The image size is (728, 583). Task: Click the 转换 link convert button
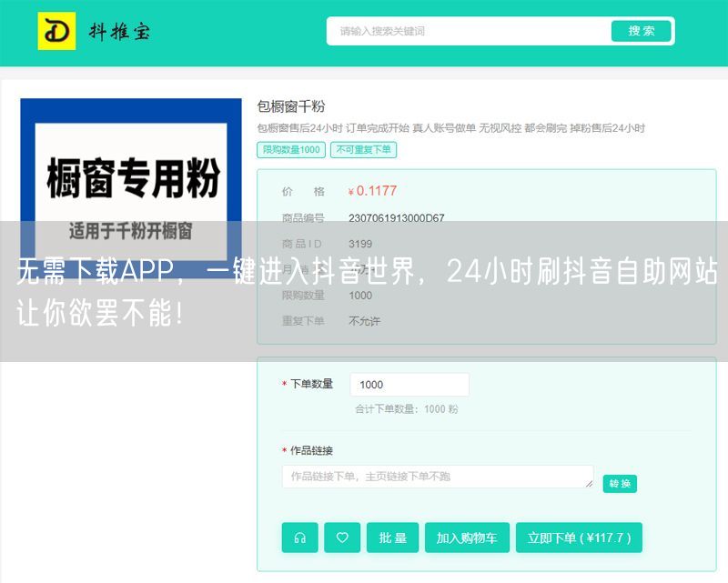point(620,484)
